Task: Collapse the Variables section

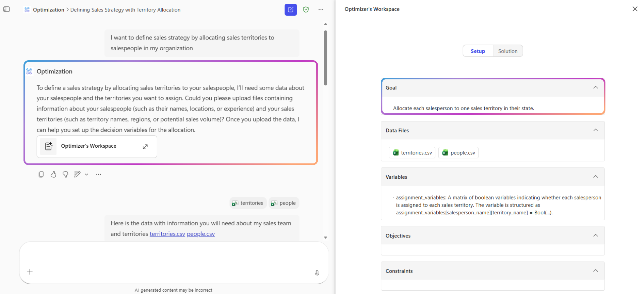Action: point(595,177)
